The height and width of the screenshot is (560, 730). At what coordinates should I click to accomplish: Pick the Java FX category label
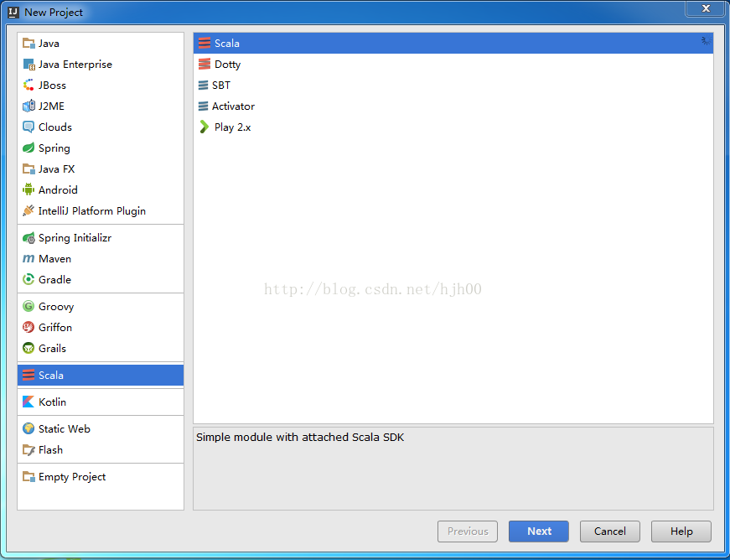pos(57,169)
